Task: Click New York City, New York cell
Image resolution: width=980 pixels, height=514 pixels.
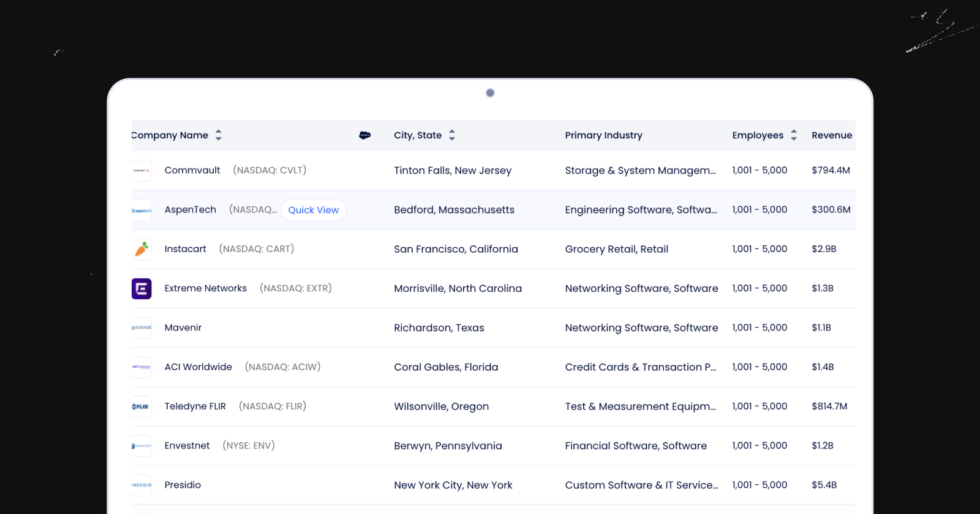Action: (453, 485)
